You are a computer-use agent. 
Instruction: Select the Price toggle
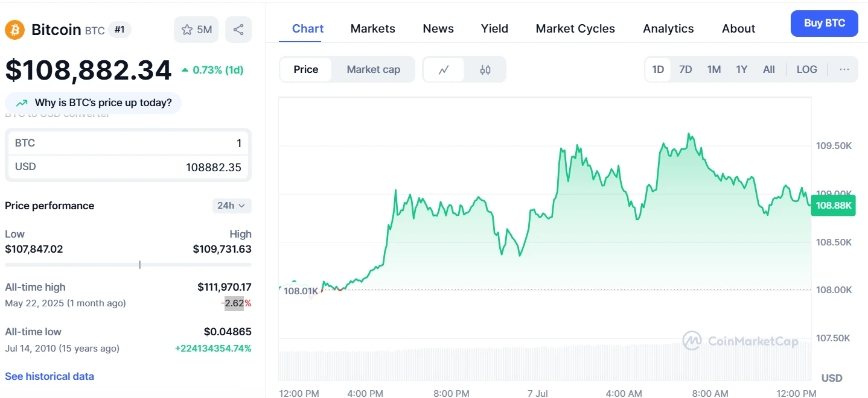coord(306,69)
